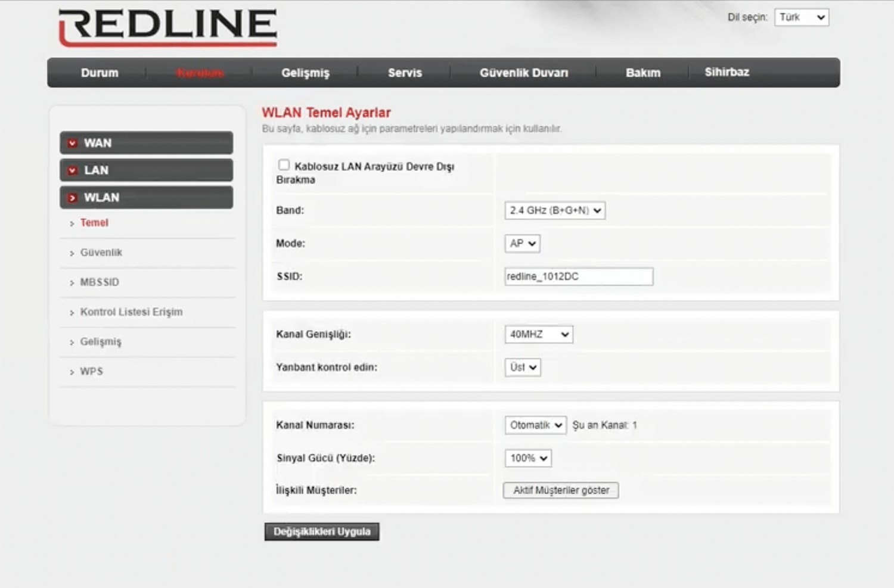Click the SSID text field
The width and height of the screenshot is (894, 588).
578,276
